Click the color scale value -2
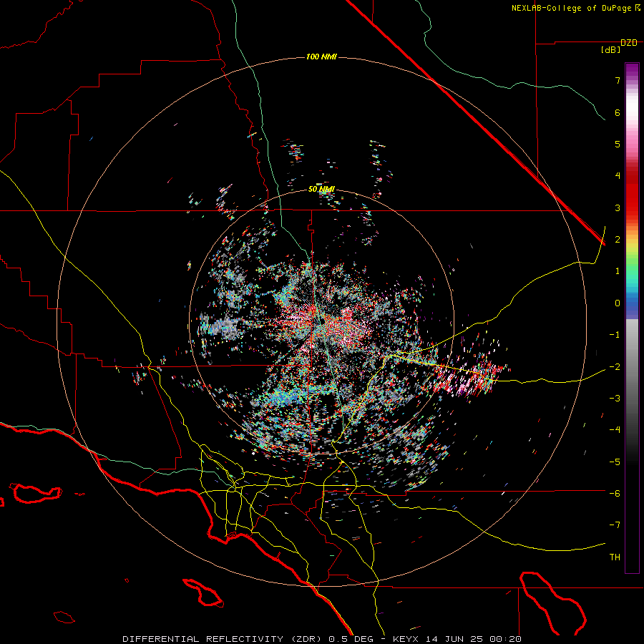The height and width of the screenshot is (644, 644). [x=615, y=366]
